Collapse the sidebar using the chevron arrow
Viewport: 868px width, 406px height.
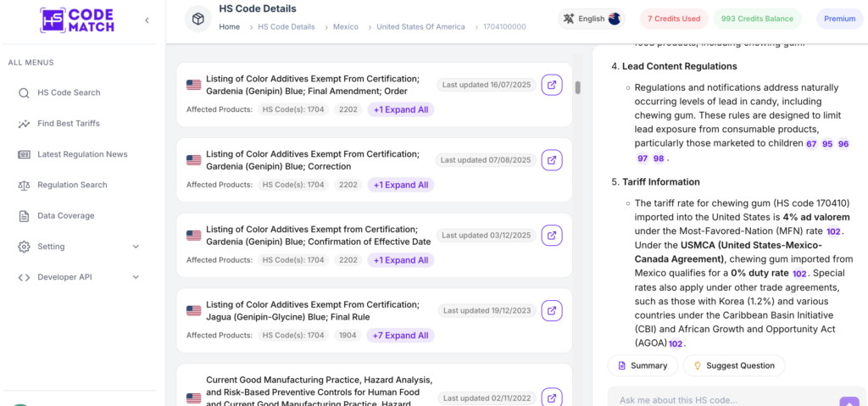point(147,20)
